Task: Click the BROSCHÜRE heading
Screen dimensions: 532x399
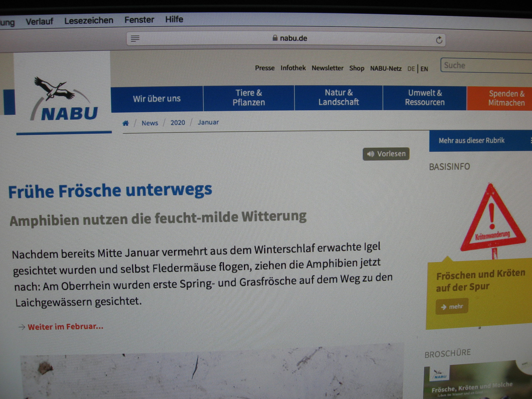Action: 448,353
